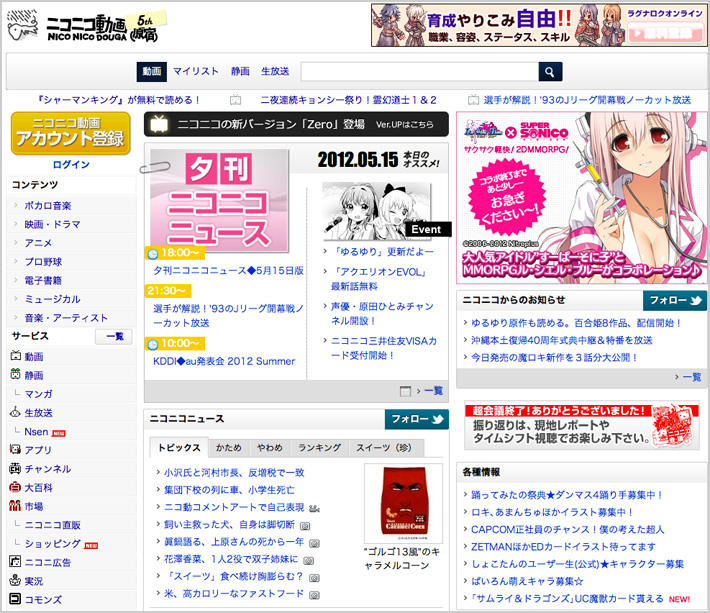
Task: Click into the search text field
Action: tap(419, 72)
